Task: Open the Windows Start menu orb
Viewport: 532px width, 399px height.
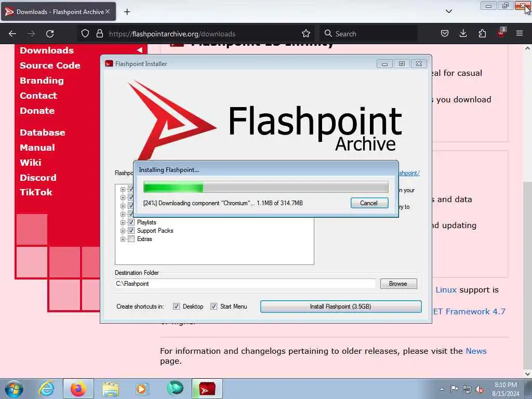Action: [14, 389]
